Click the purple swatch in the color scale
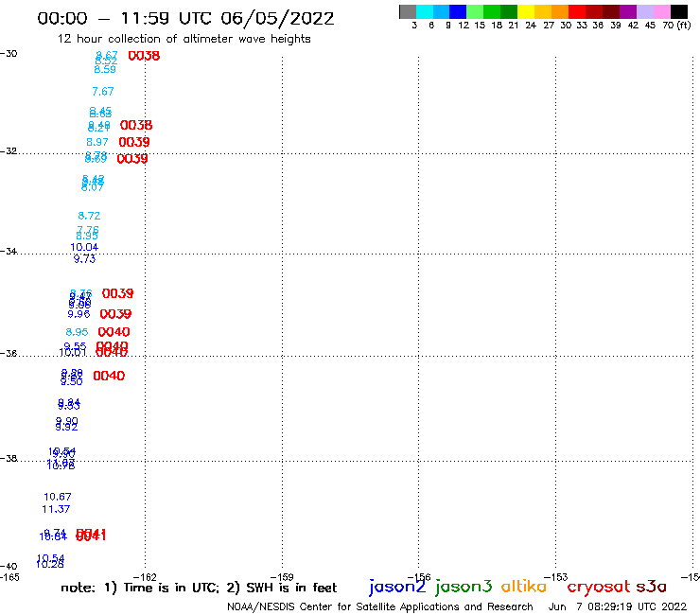 [628, 11]
